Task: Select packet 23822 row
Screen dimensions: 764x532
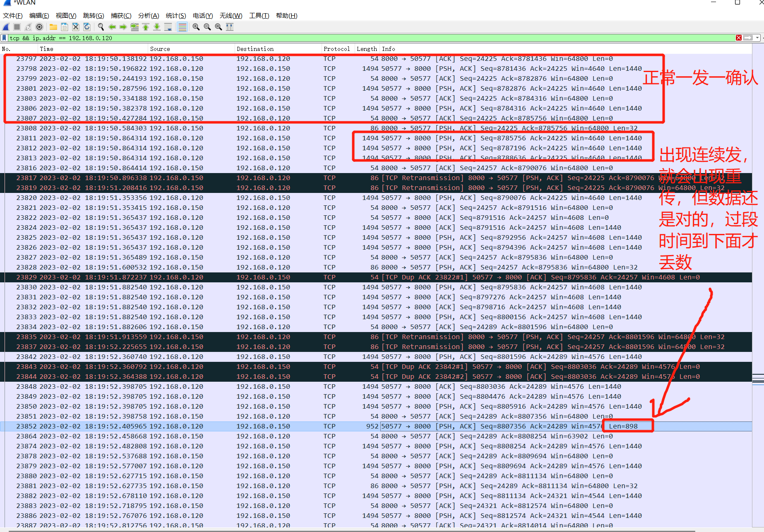Action: (x=376, y=217)
